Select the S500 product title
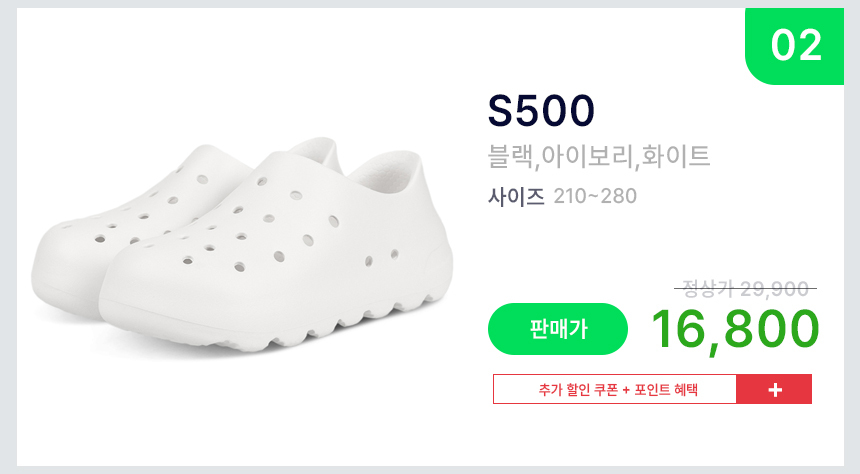The height and width of the screenshot is (474, 860). (x=541, y=111)
